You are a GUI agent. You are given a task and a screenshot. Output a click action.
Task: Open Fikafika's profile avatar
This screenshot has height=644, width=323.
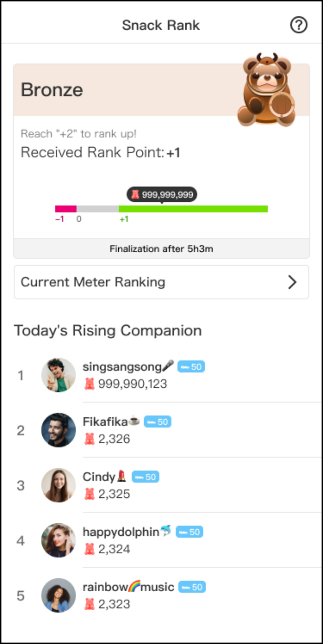[58, 430]
